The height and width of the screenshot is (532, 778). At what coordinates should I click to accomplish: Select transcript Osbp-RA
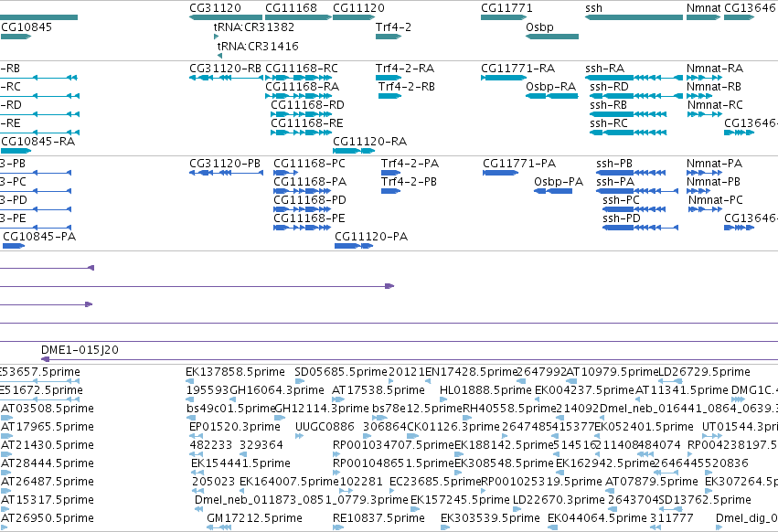(x=550, y=87)
